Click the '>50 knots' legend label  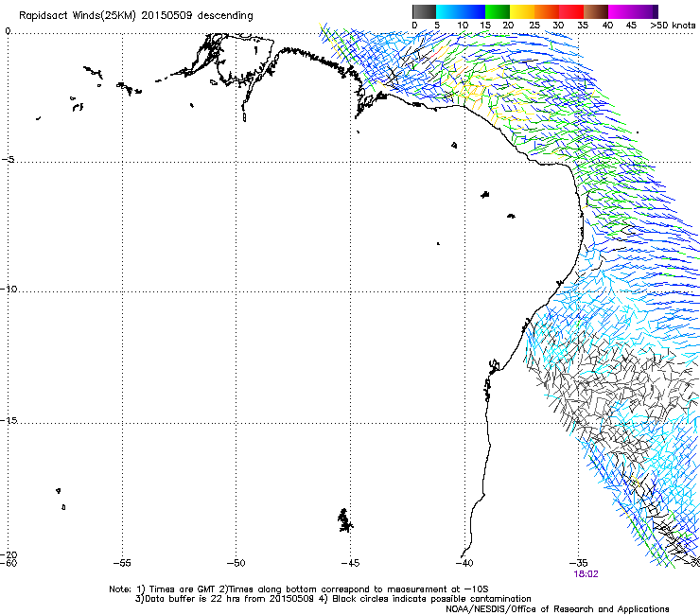(x=673, y=25)
